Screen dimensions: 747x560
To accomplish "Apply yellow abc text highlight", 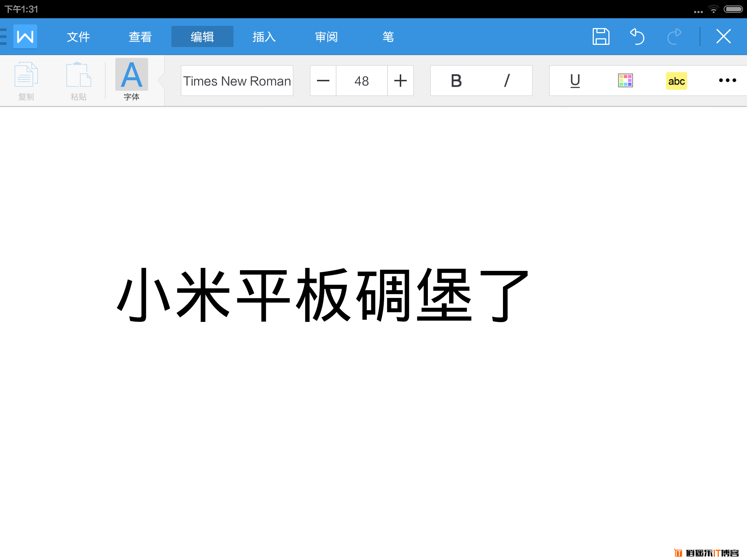I will pyautogui.click(x=677, y=81).
